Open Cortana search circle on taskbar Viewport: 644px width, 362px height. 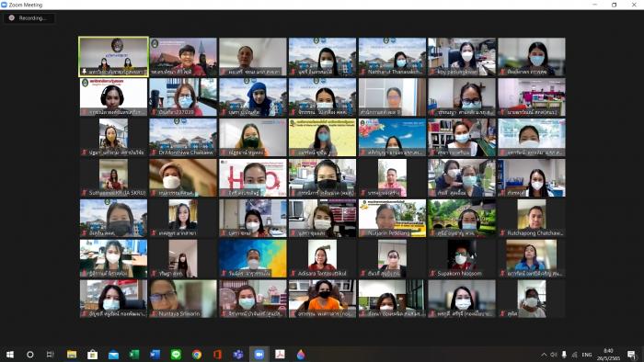(x=30, y=355)
